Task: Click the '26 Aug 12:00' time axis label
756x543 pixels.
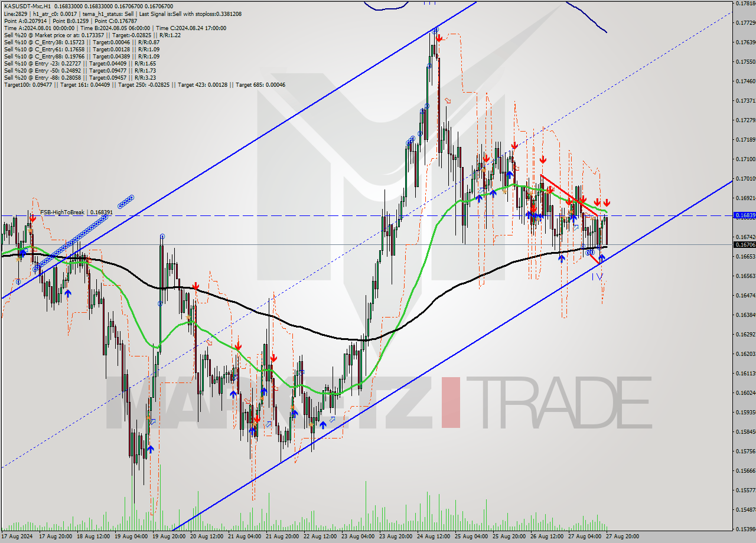Action: [x=546, y=537]
